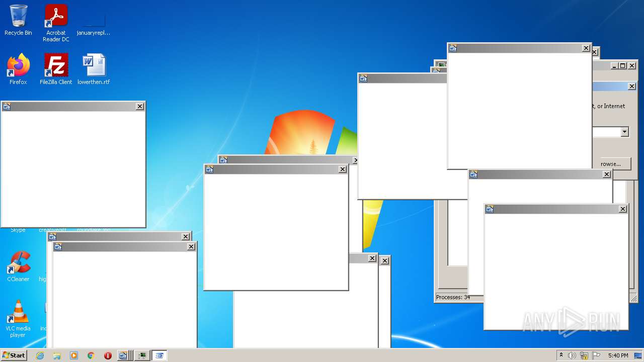644x362 pixels.
Task: Launch Opera from the taskbar
Action: coord(108,355)
